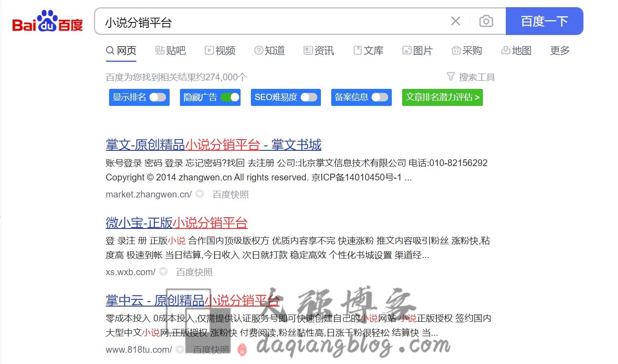Open 百度快照 for the zhangwen.cn result
Image resolution: width=618 pixels, height=364 pixels.
click(231, 194)
